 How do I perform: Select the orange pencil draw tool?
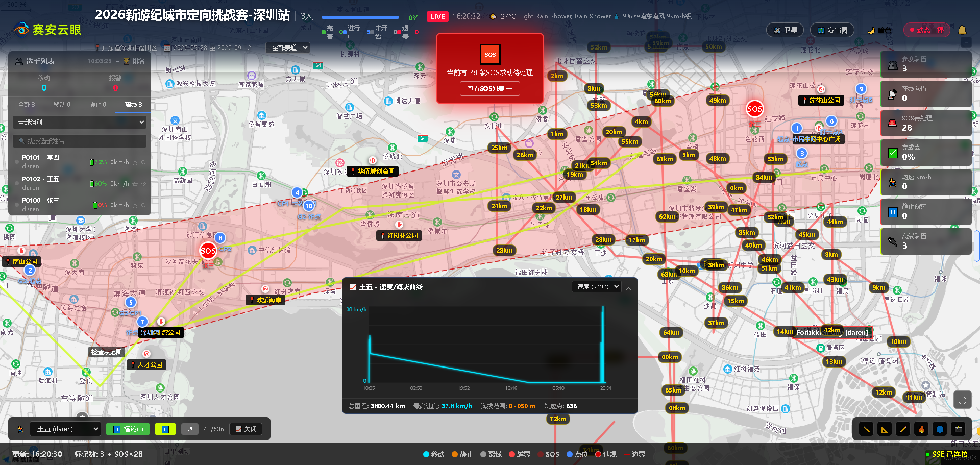coord(903,429)
